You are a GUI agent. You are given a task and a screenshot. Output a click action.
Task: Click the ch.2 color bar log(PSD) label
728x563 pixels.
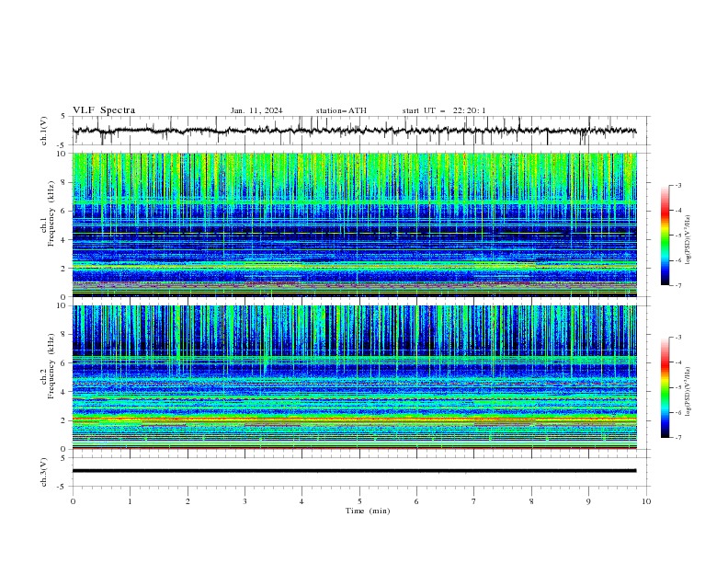click(688, 391)
